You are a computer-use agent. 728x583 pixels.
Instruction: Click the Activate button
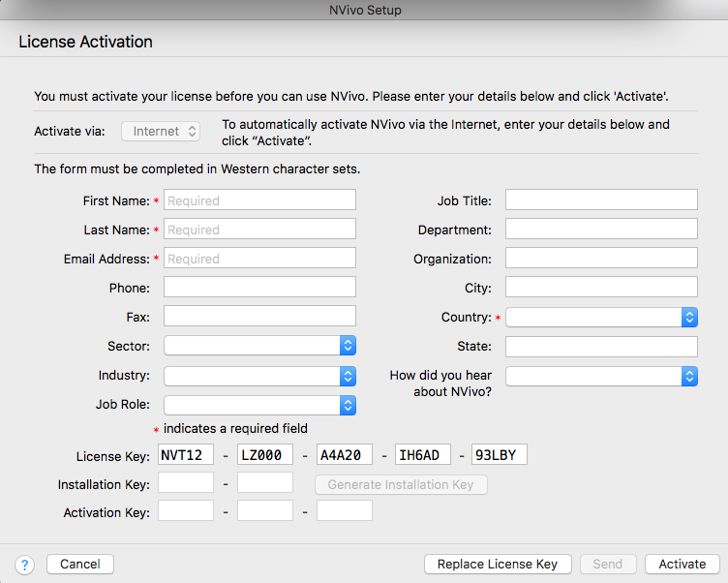[682, 565]
